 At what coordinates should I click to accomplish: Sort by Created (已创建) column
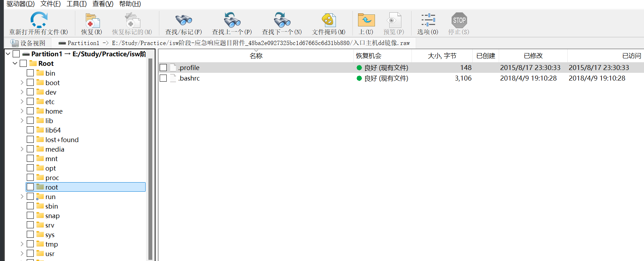pyautogui.click(x=485, y=56)
